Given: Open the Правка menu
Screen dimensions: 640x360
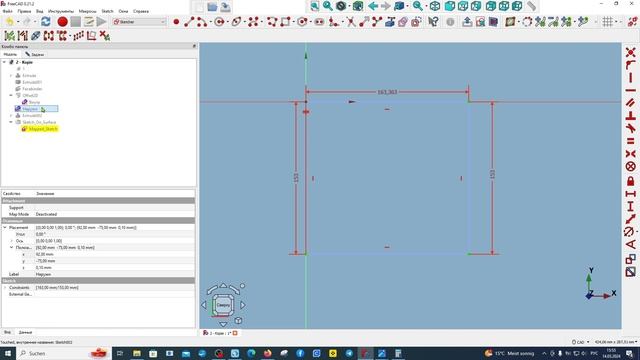Looking at the screenshot, I should coord(24,11).
